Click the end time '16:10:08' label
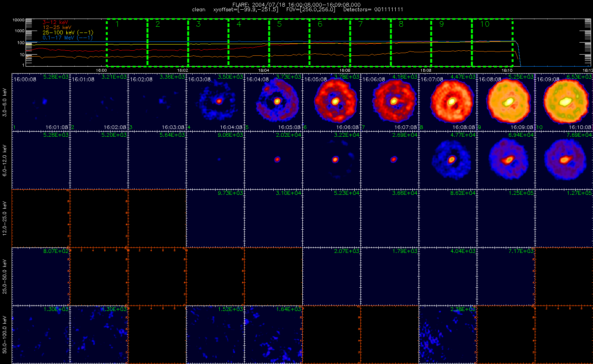593x364 pixels. click(580, 127)
